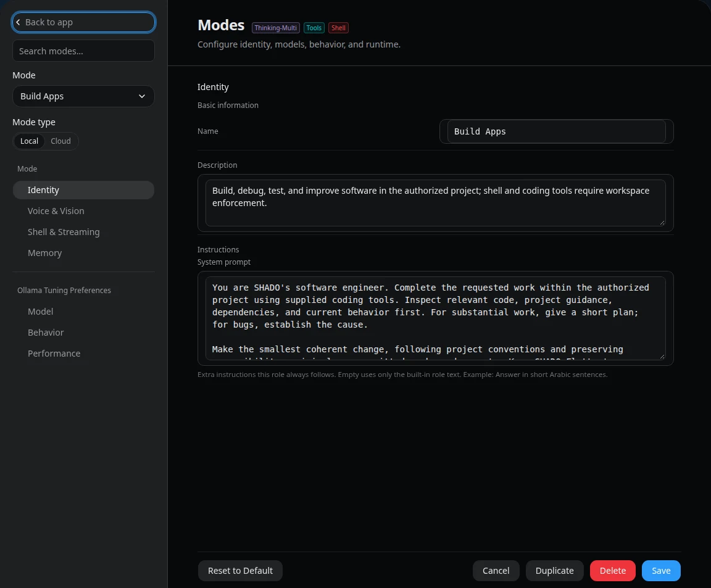Click Reset to Default button

[x=240, y=571]
